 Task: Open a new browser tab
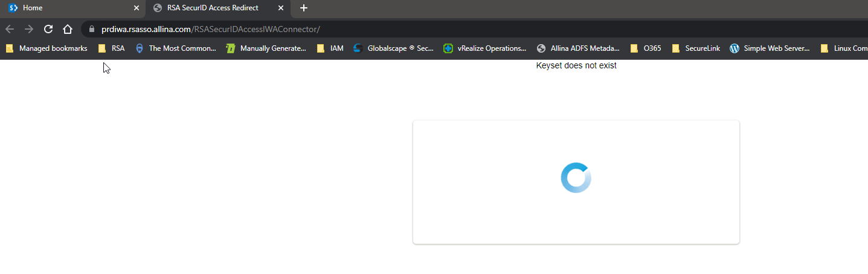tap(304, 8)
